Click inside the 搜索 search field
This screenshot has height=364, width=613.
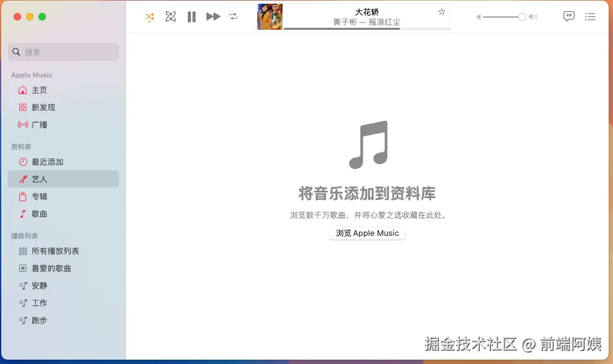tap(63, 52)
